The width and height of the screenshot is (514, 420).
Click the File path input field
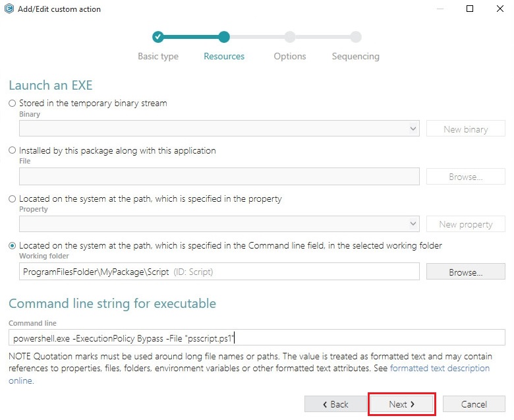[x=219, y=177]
